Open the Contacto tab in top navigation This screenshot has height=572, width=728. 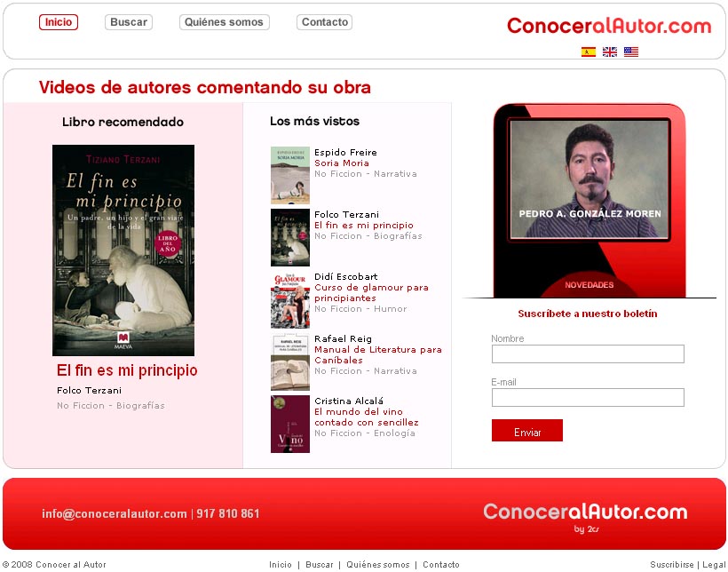click(325, 22)
